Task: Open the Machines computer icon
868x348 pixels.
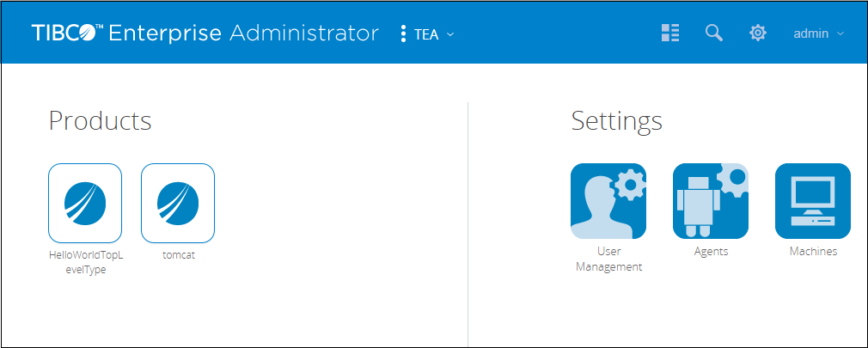Action: pos(812,201)
